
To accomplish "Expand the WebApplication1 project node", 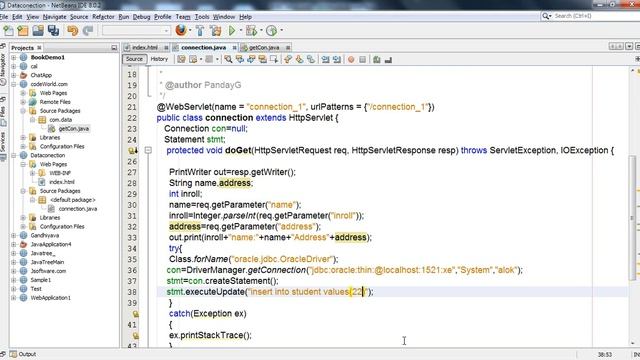I will click(x=14, y=298).
